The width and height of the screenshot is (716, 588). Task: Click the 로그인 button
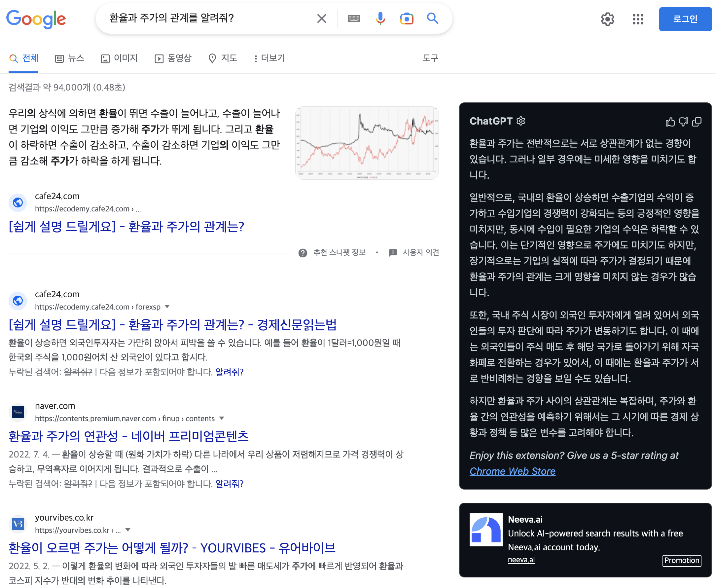click(x=685, y=19)
